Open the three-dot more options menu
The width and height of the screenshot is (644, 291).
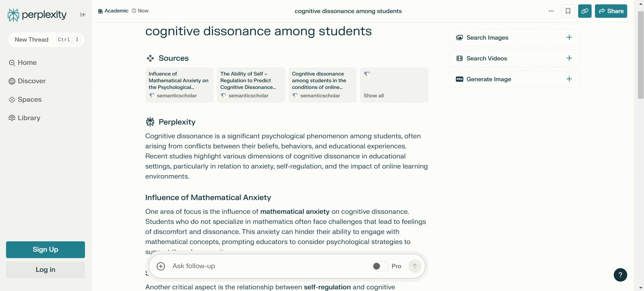551,11
